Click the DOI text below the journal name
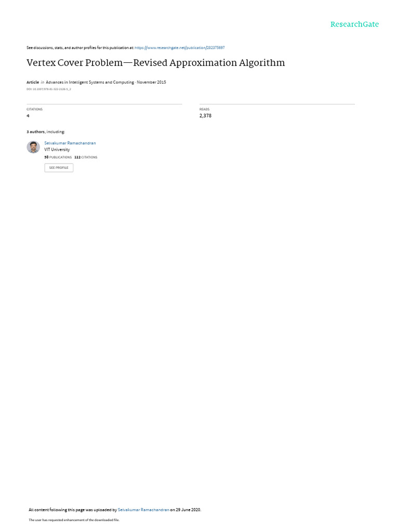This screenshot has height=532, width=399. pos(49,89)
